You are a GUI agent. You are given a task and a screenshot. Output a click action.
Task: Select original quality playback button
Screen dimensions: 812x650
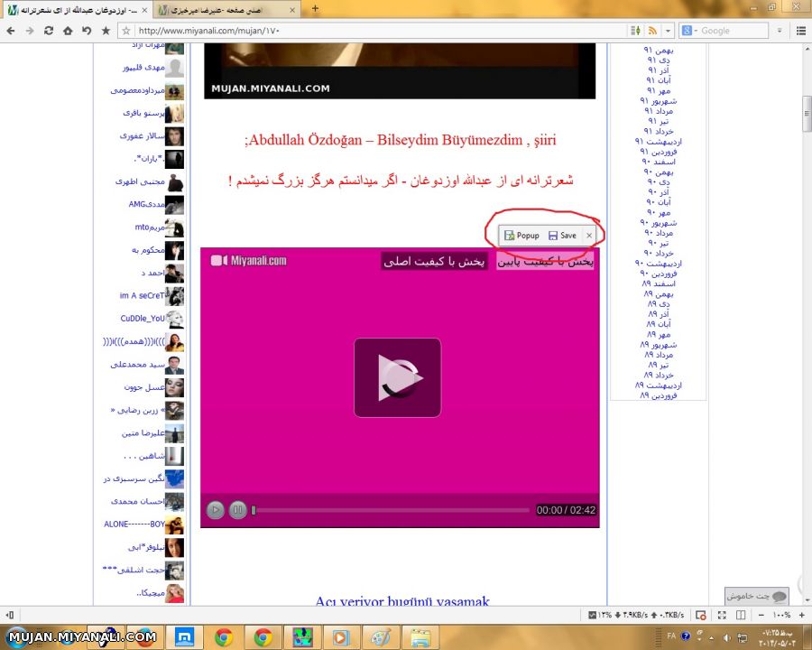(x=434, y=262)
